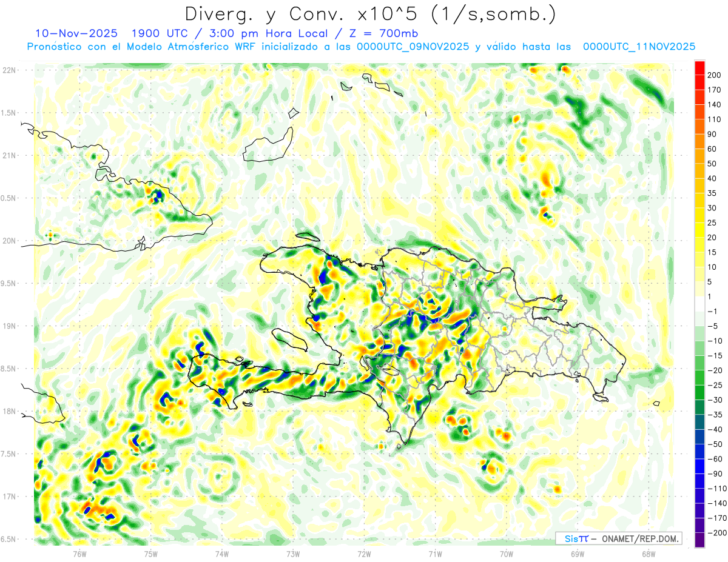The height and width of the screenshot is (562, 728).
Task: Click the title "Diverg. y Conv. x10^5 (1/s,somb.)"
Action: [x=369, y=15]
